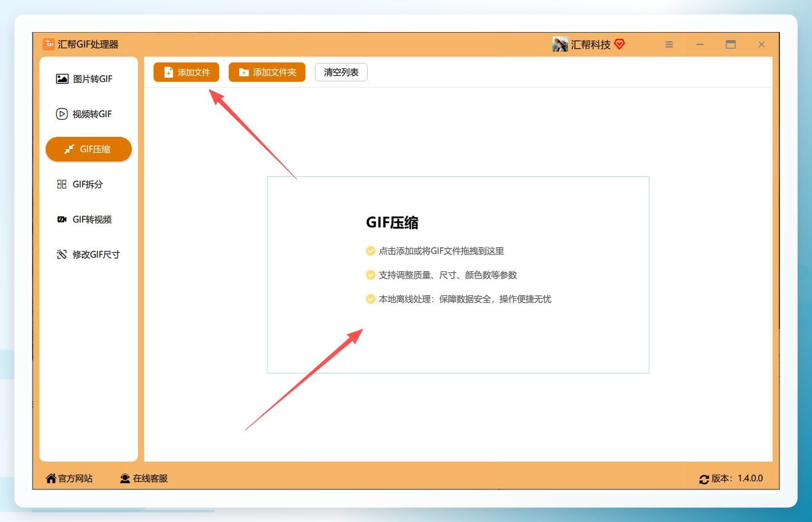This screenshot has width=812, height=522.
Task: Click the home icon next to 官方网站
Action: [x=51, y=478]
